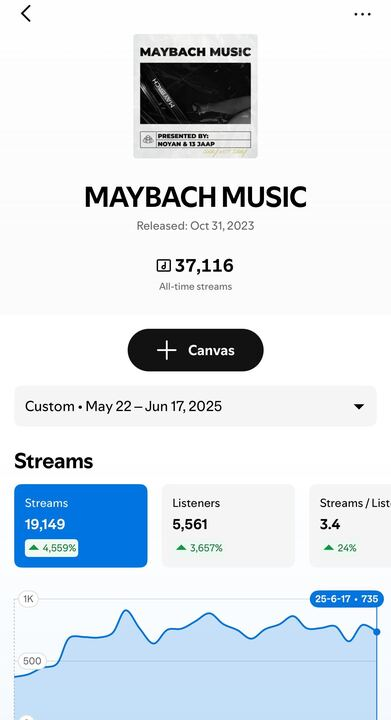Tap the back arrow icon
Viewport: 391px width, 720px height.
(x=26, y=14)
